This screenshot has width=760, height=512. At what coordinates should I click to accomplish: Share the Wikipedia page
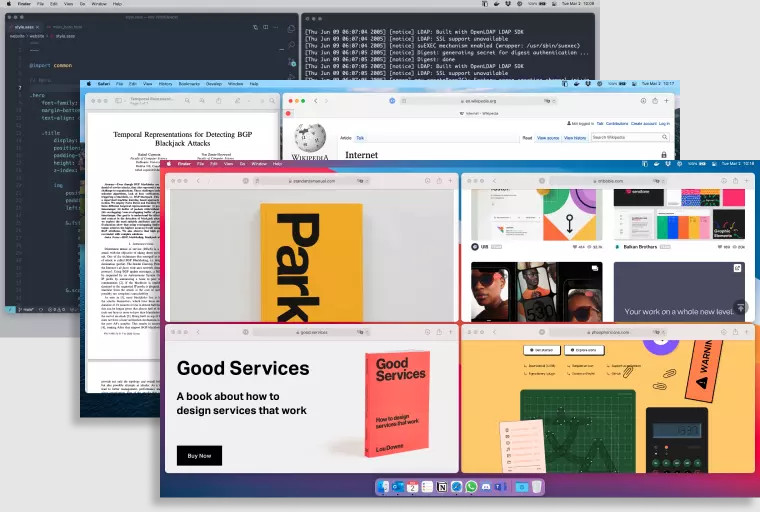(x=655, y=101)
